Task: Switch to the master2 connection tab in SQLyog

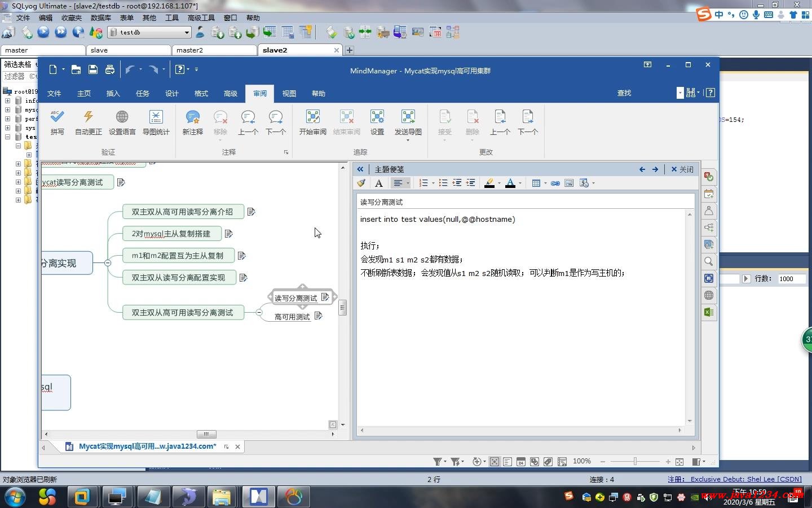Action: [214, 50]
